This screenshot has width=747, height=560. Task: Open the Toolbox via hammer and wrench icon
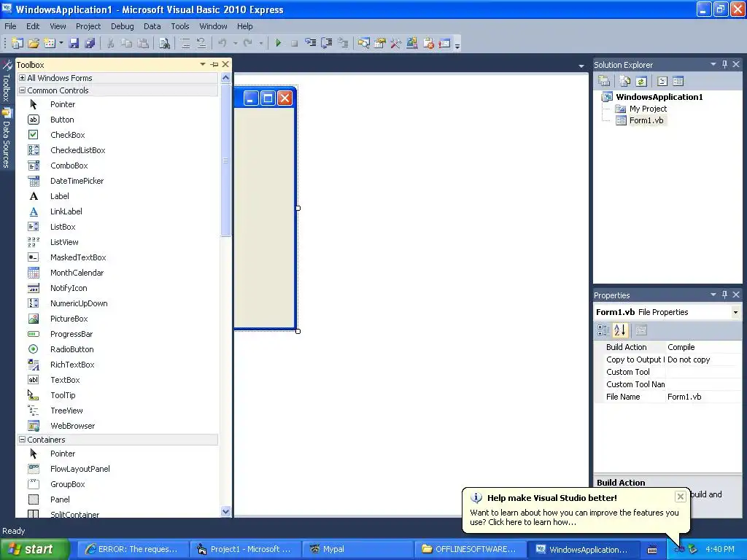pyautogui.click(x=395, y=43)
